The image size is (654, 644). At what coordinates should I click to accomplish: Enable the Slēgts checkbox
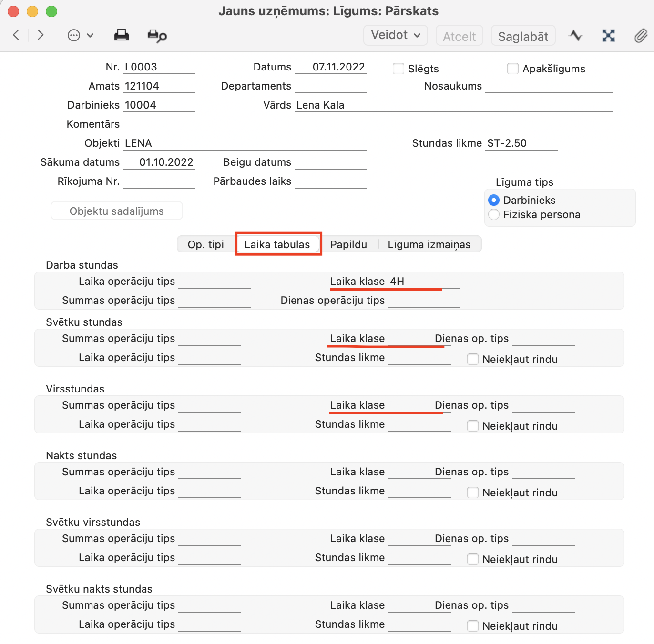coord(399,69)
